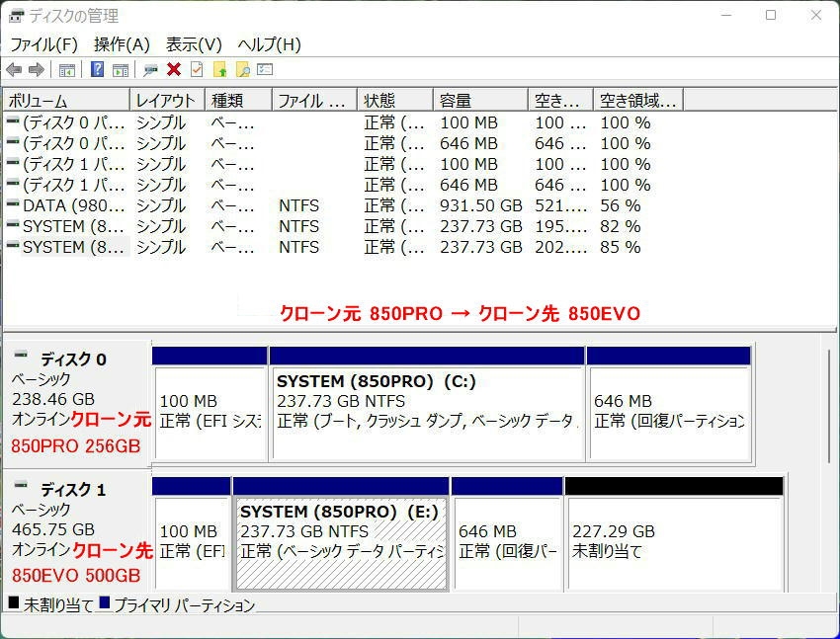The width and height of the screenshot is (840, 639).
Task: Sort by the 状態 column header
Action: click(x=395, y=100)
